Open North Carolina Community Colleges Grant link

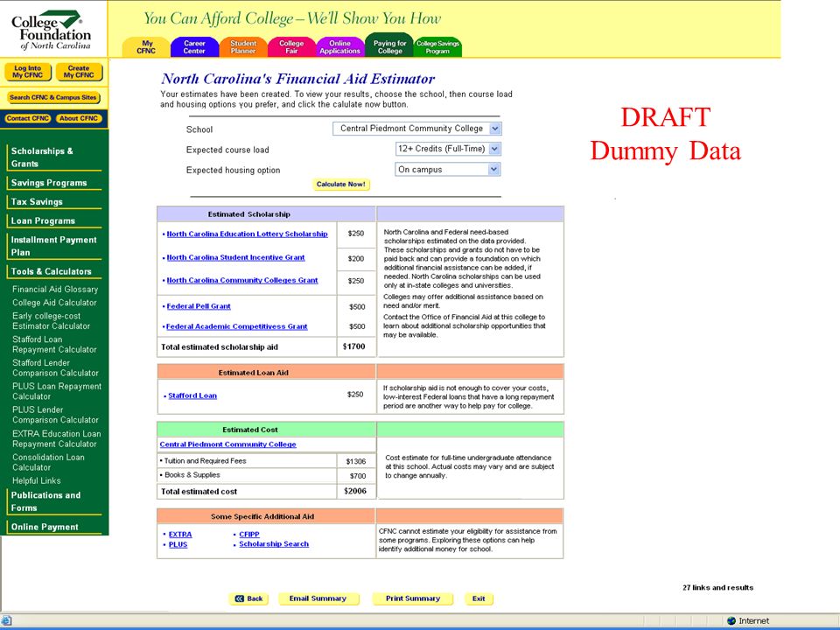[x=242, y=280]
